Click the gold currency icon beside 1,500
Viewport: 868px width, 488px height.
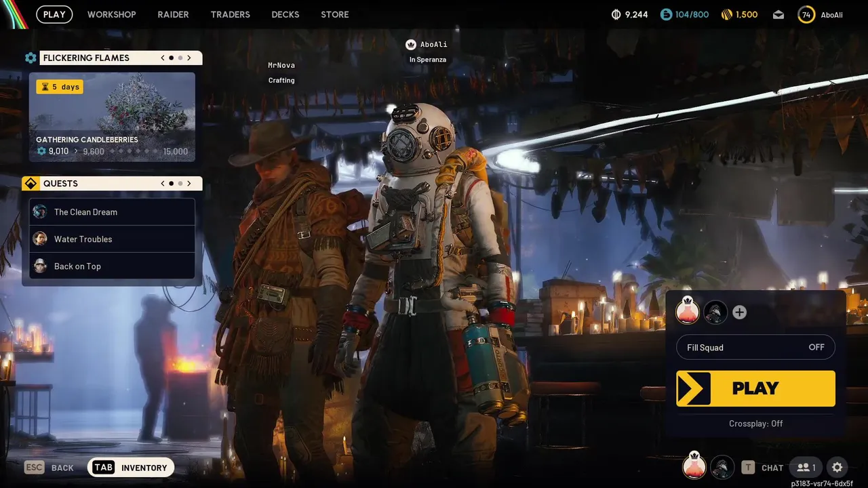click(726, 14)
